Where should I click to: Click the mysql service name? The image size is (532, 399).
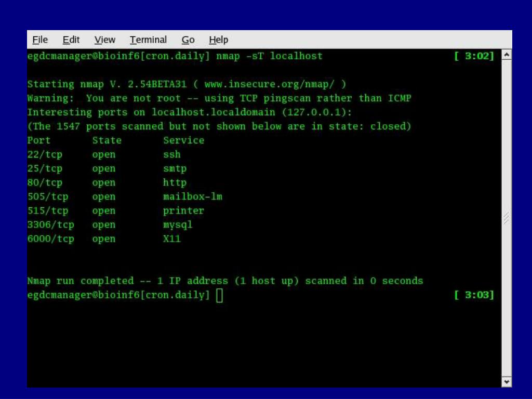[178, 225]
